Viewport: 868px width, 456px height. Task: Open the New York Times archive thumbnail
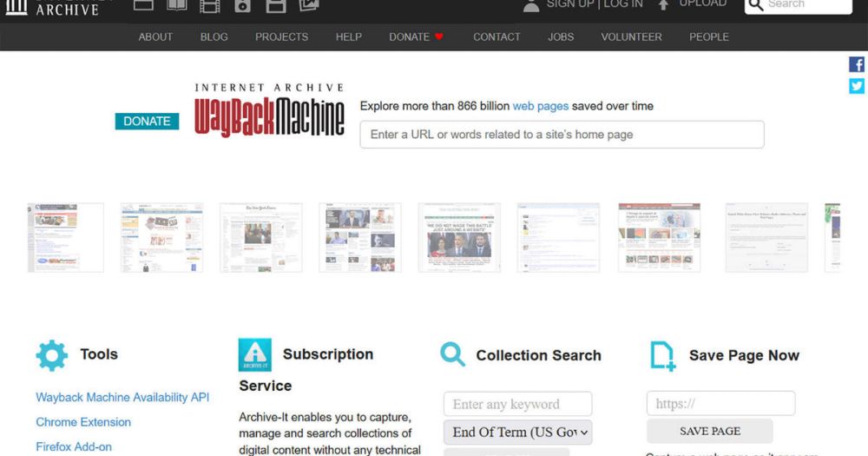click(x=260, y=238)
